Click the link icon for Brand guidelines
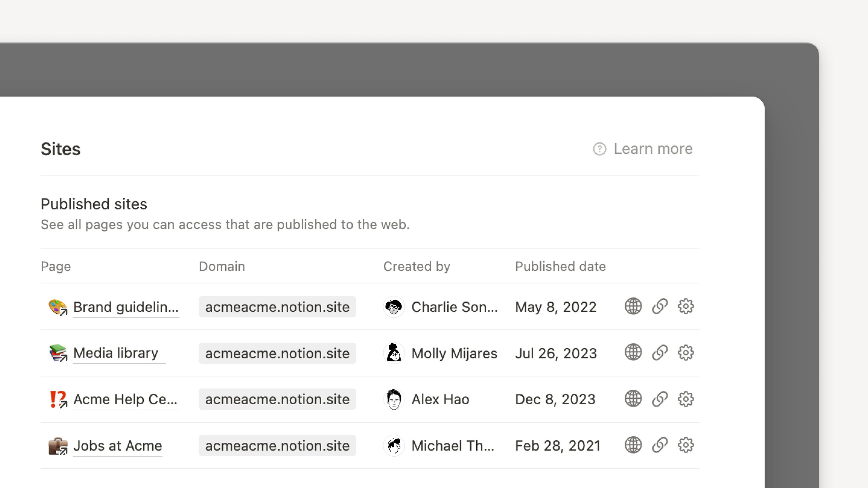The image size is (868, 488). pyautogui.click(x=659, y=306)
